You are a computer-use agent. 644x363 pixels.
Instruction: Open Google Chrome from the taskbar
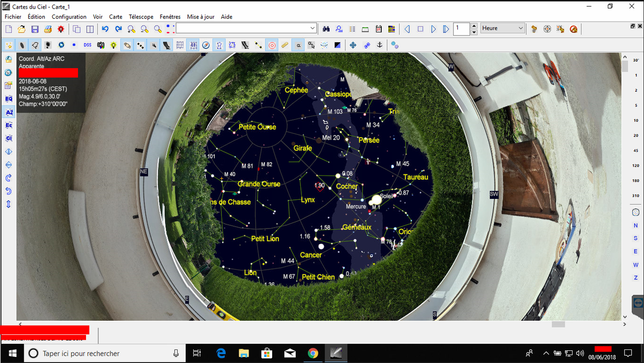pos(312,353)
